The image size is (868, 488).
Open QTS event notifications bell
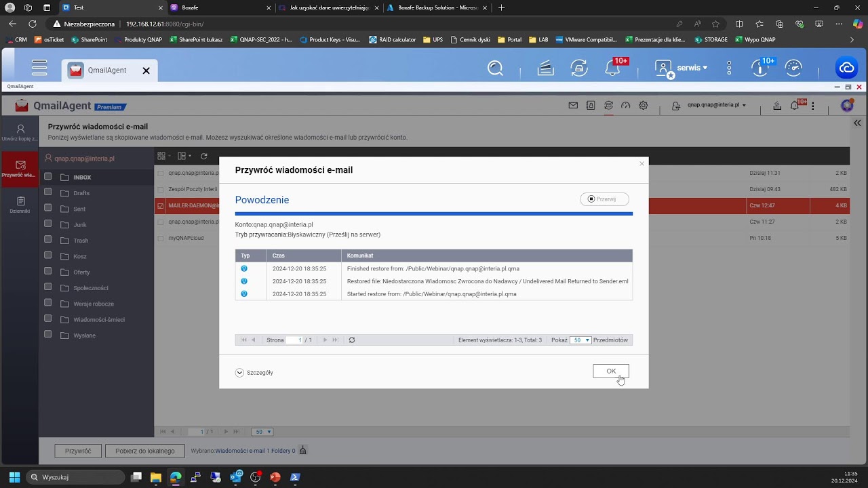pos(612,68)
